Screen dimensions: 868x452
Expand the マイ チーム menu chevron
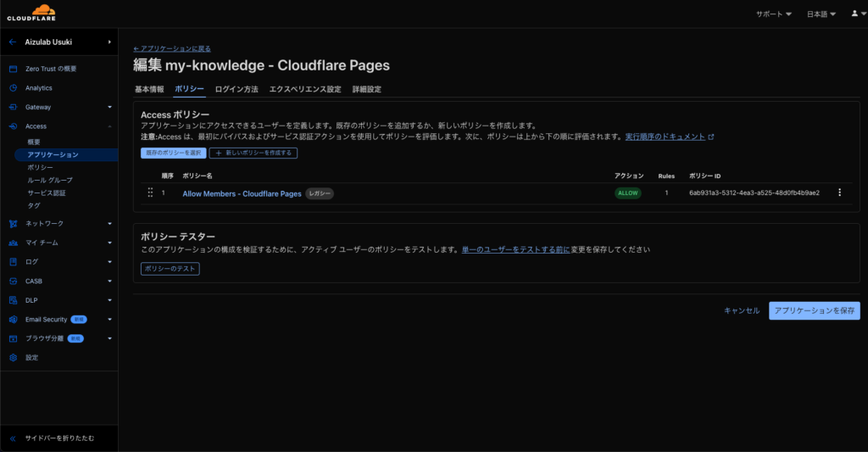click(x=109, y=243)
